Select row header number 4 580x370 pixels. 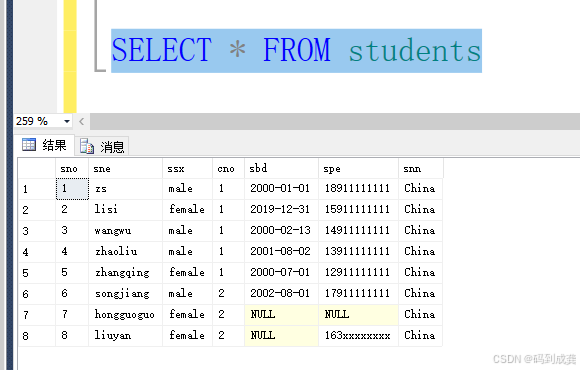point(37,252)
